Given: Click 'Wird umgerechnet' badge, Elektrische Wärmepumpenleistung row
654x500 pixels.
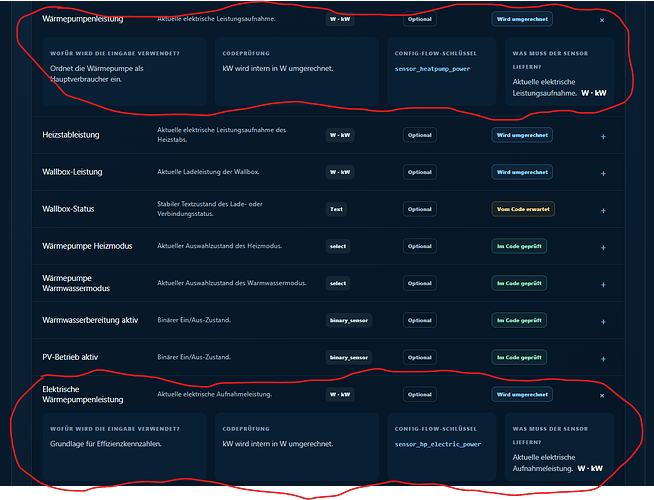Looking at the screenshot, I should pos(522,394).
